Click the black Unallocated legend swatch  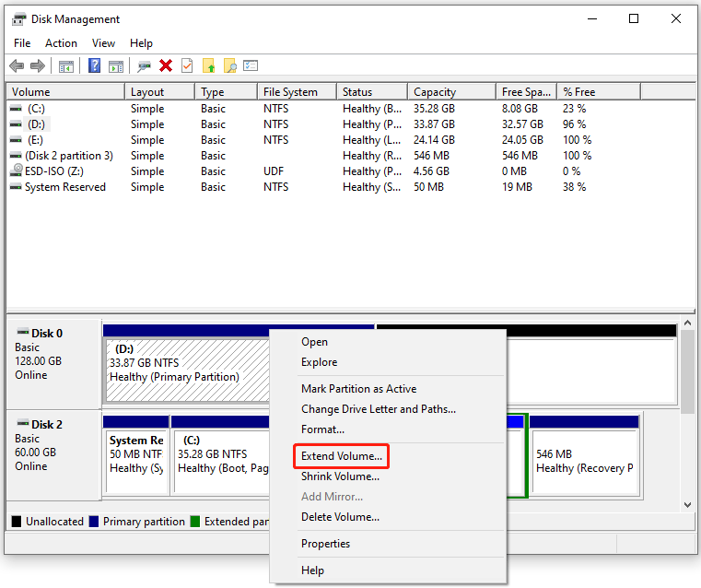[17, 522]
